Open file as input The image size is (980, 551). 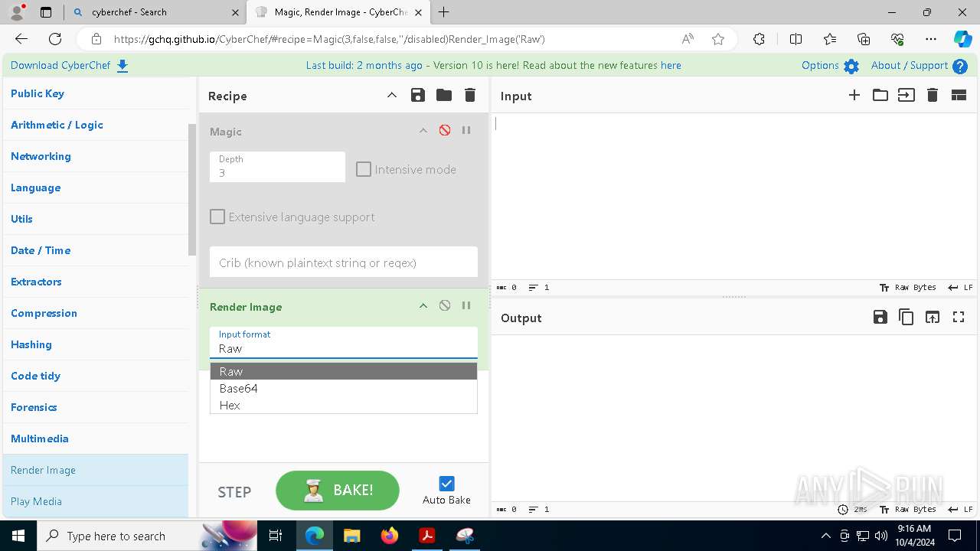coord(906,95)
